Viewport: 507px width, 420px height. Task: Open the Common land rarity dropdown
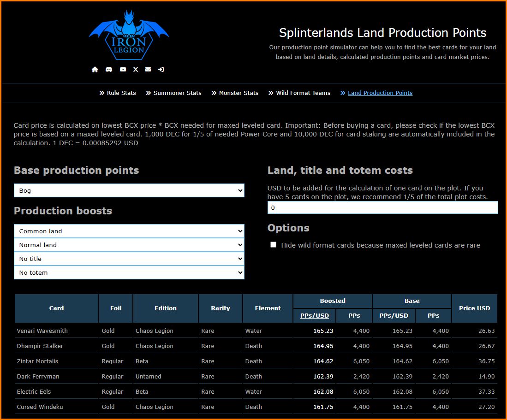click(x=129, y=231)
